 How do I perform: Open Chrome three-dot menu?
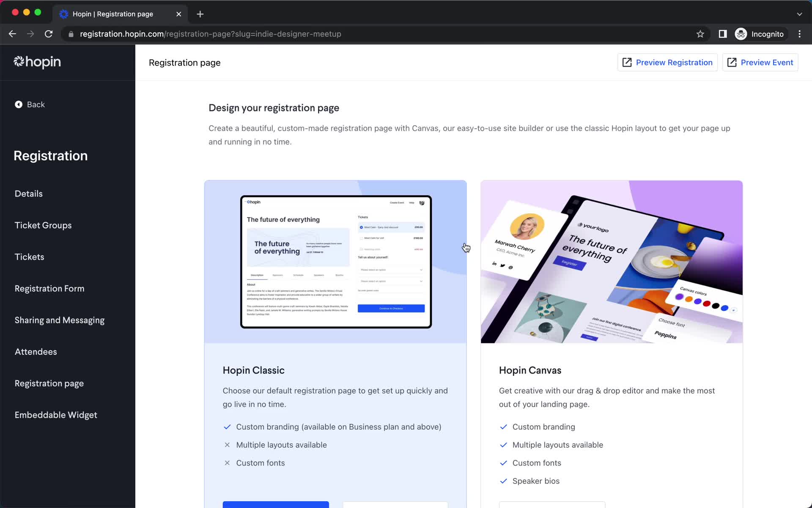[799, 34]
